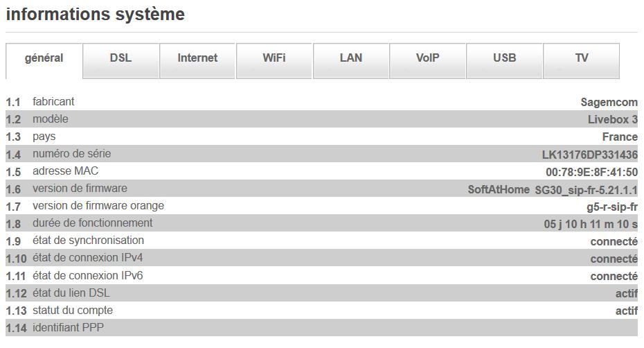Image resolution: width=644 pixels, height=348 pixels.
Task: Select the identifiant PPP row label
Action: (x=68, y=327)
